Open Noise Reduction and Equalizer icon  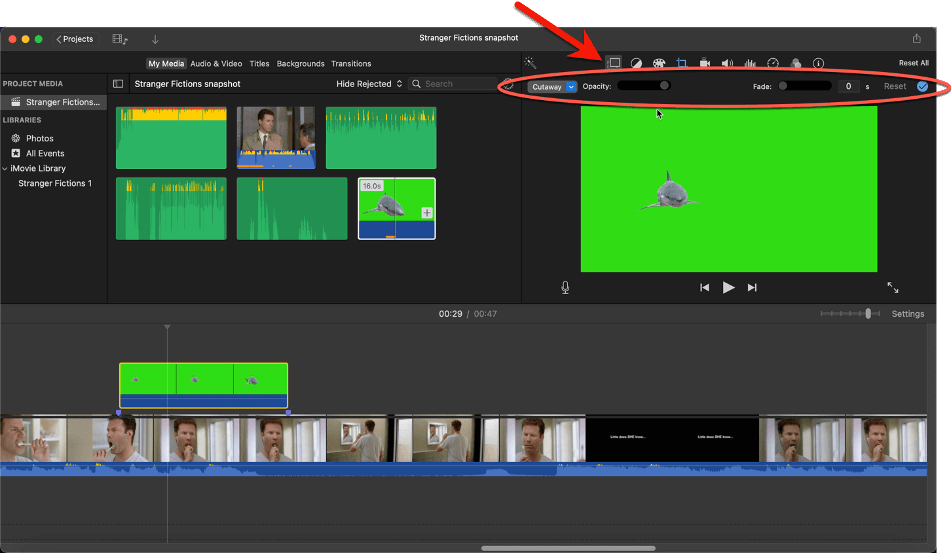click(x=750, y=63)
